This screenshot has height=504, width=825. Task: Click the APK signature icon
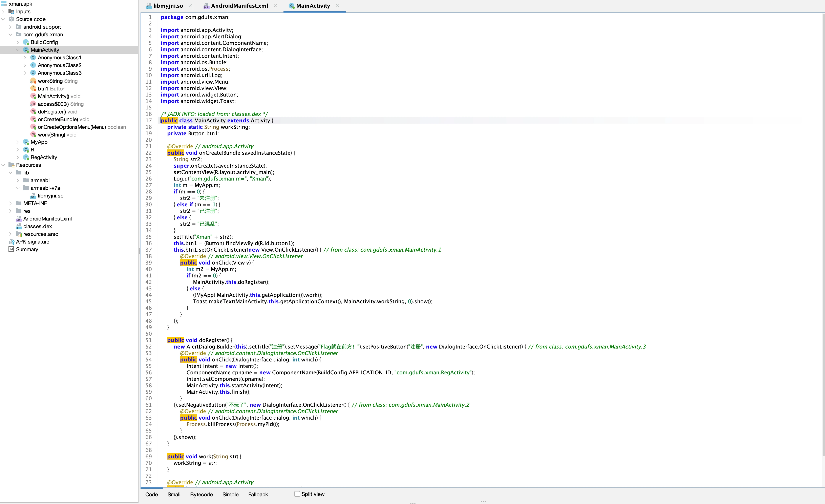click(x=11, y=242)
